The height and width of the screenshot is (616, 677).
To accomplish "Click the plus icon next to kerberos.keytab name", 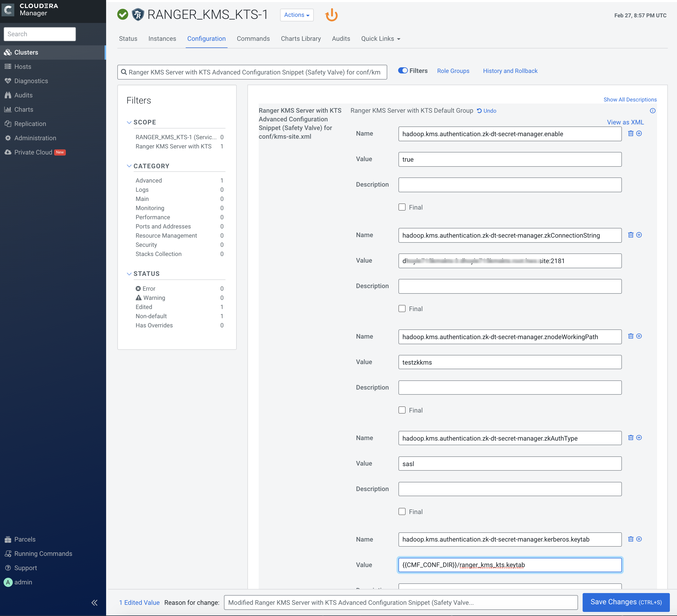I will [x=639, y=539].
